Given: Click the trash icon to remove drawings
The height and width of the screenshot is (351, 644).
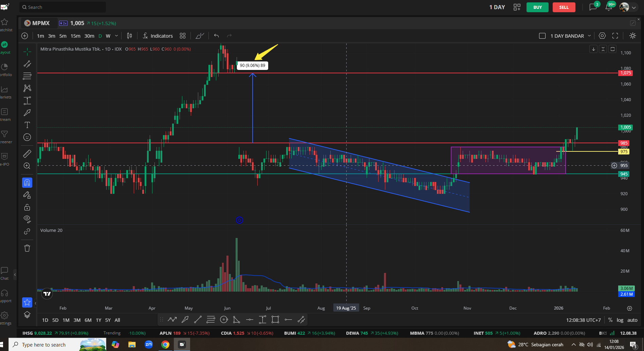Looking at the screenshot, I should pyautogui.click(x=27, y=248).
